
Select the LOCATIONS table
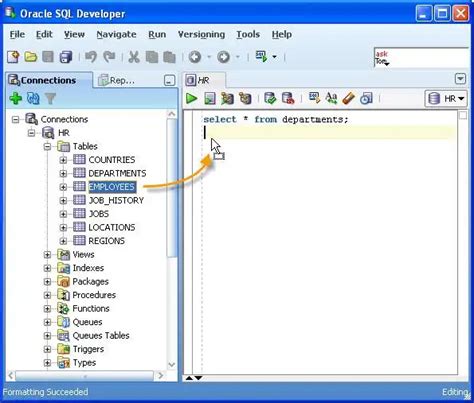pos(112,227)
